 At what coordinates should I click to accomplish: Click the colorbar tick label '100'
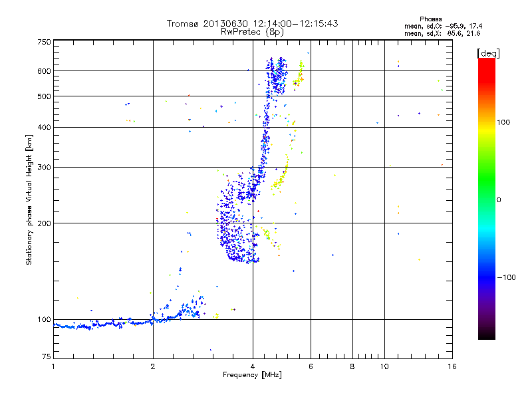[x=503, y=122]
